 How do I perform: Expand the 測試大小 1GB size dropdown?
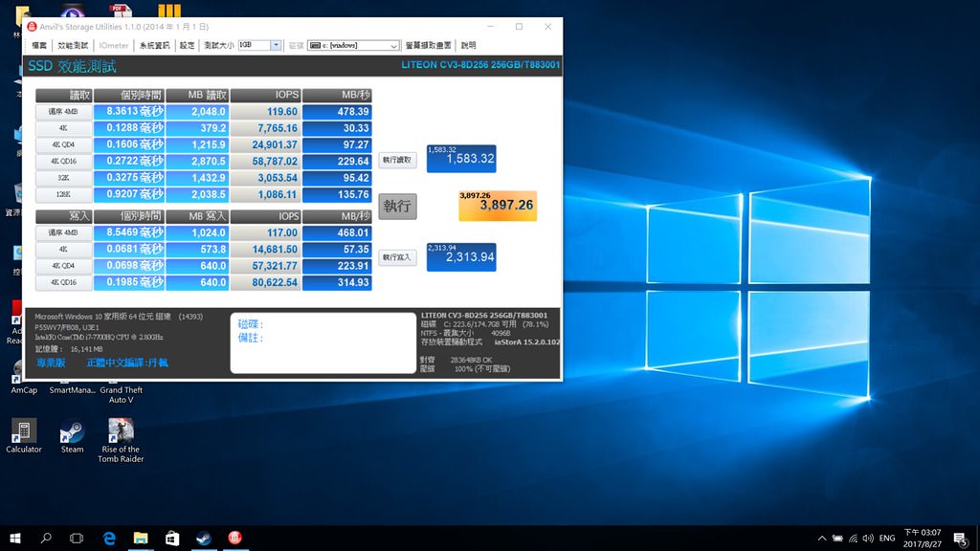point(276,45)
